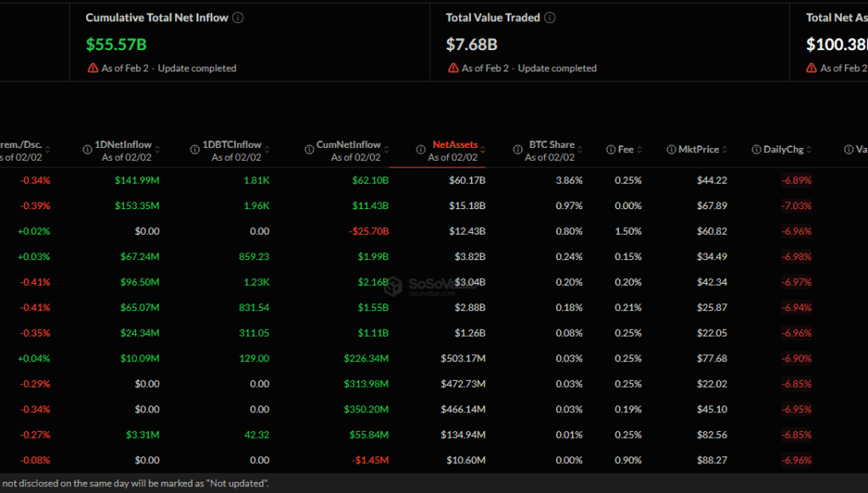Click info icon beside Cumulative Total Net Inflow

coord(238,18)
